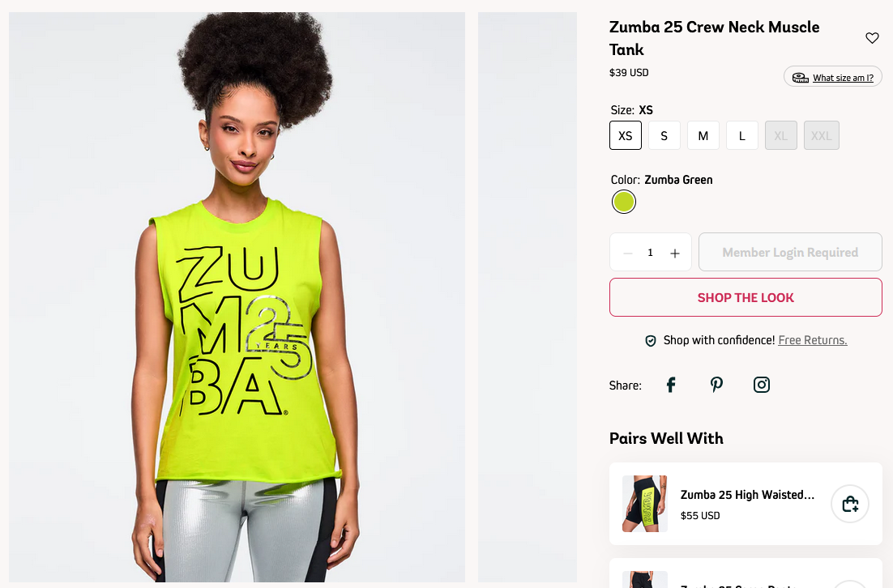The width and height of the screenshot is (893, 588).
Task: Decrease quantity with minus button
Action: click(627, 253)
